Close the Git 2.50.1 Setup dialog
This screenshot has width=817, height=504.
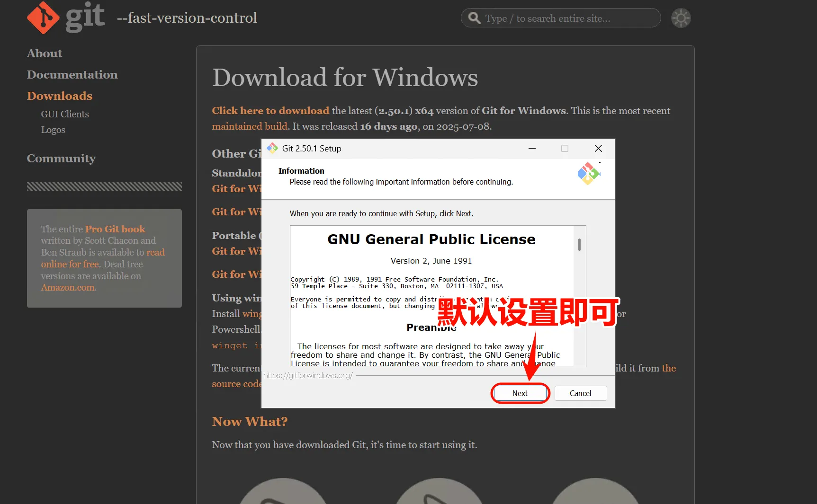(598, 149)
